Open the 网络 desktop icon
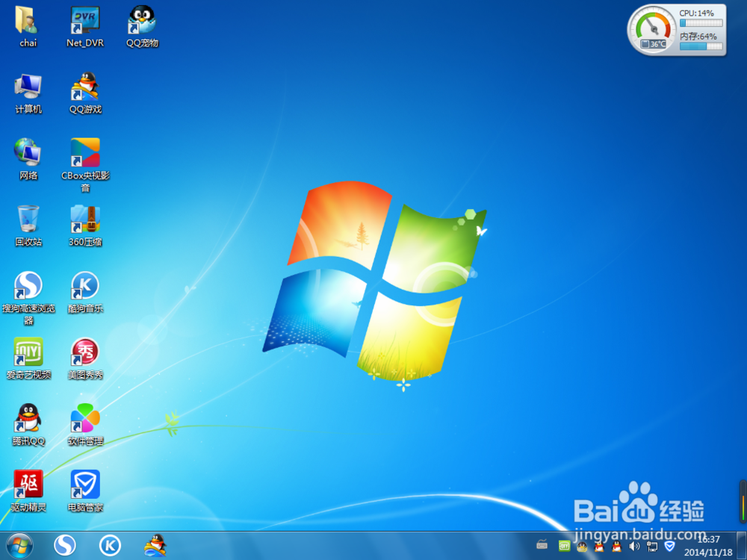Screen dimensions: 747x560 click(x=28, y=160)
